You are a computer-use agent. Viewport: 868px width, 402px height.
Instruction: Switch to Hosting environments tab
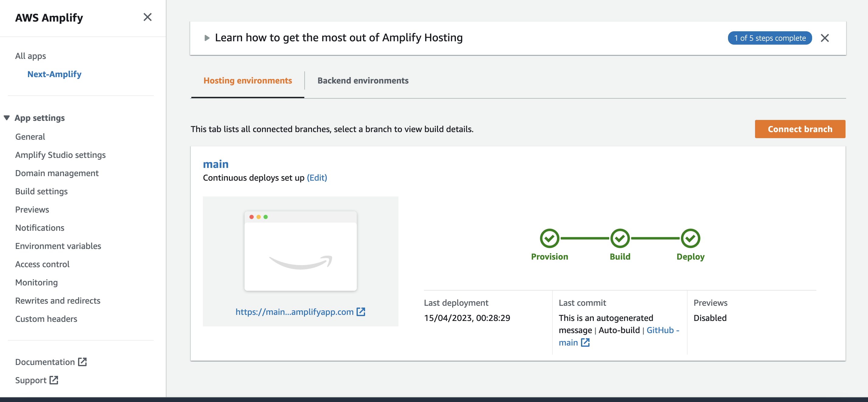tap(248, 80)
